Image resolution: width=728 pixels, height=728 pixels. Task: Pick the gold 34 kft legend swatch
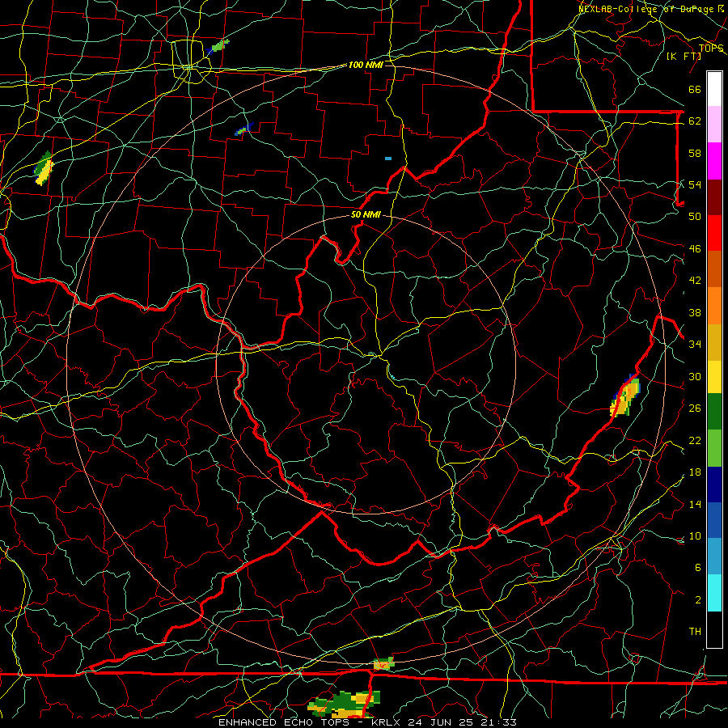coord(714,342)
